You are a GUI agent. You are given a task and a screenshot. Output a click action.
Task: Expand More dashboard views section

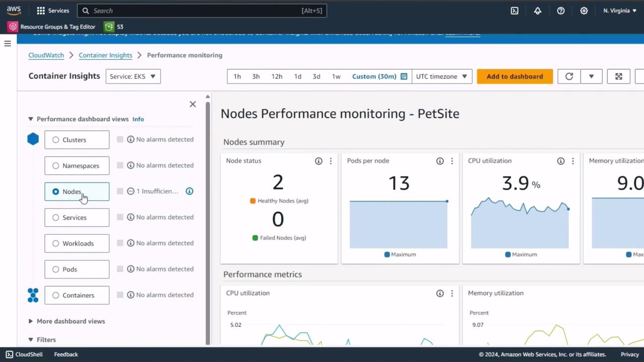(31, 321)
